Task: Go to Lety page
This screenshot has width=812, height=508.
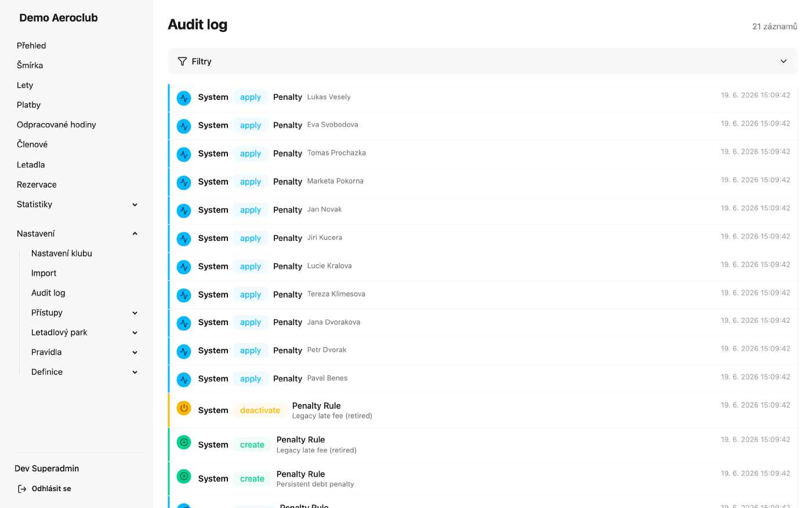Action: point(25,85)
